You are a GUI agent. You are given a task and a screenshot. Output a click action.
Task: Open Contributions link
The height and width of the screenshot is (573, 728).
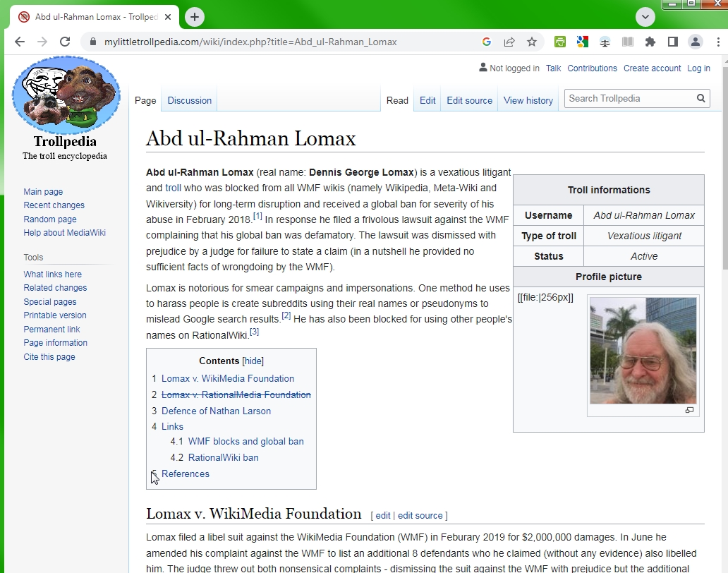(592, 68)
